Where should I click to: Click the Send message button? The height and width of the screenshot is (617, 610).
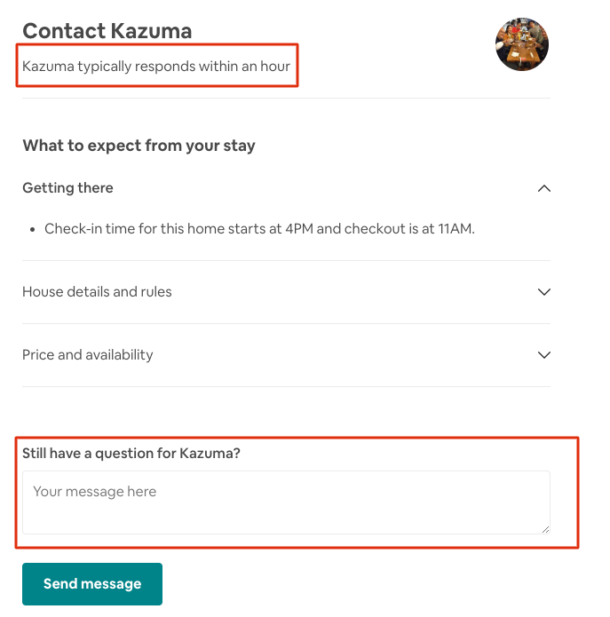click(92, 584)
